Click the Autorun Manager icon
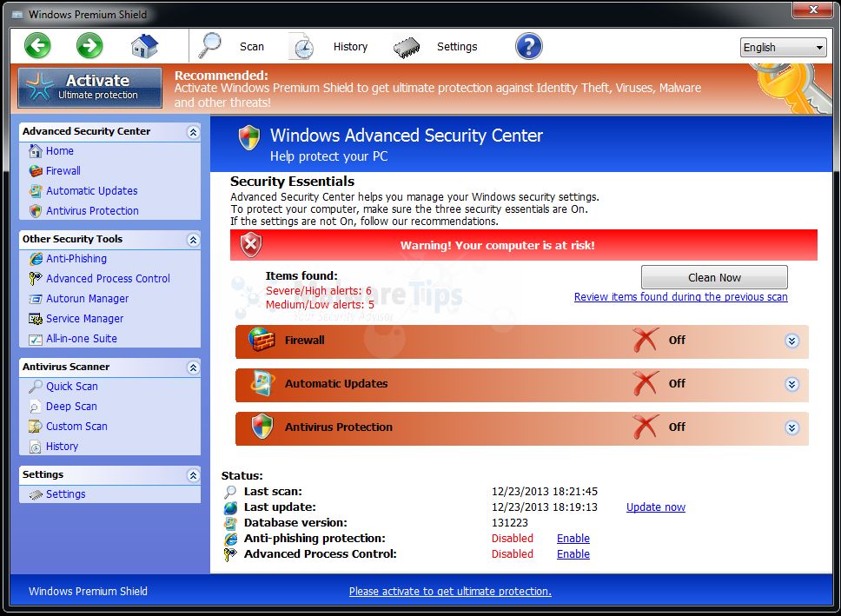 click(x=36, y=299)
